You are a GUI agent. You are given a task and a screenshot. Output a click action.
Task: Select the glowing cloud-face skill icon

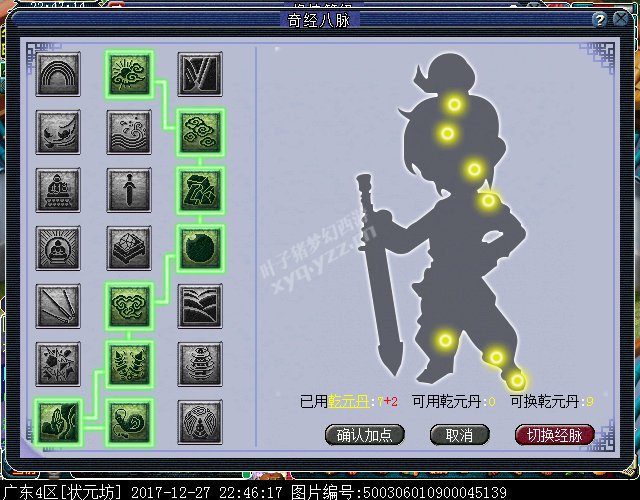coord(129,306)
